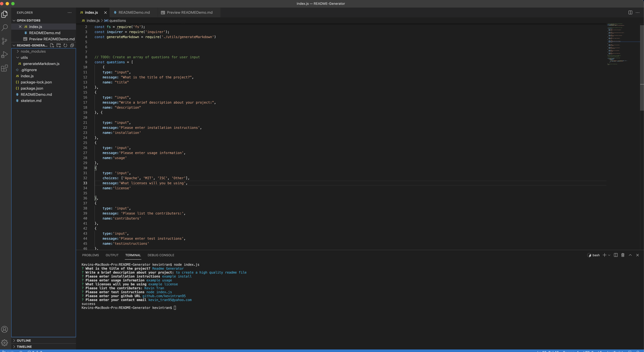
Task: Switch to the READMEDemo.md editor tab
Action: pyautogui.click(x=134, y=12)
